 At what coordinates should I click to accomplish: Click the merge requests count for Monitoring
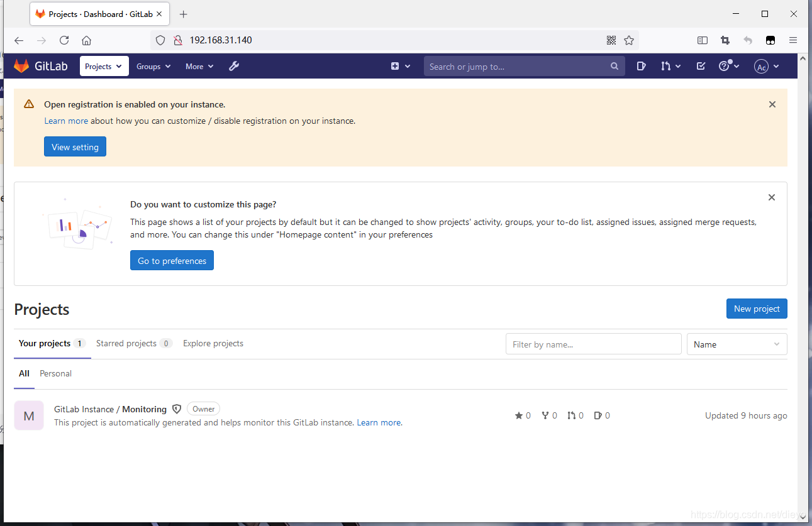[576, 415]
